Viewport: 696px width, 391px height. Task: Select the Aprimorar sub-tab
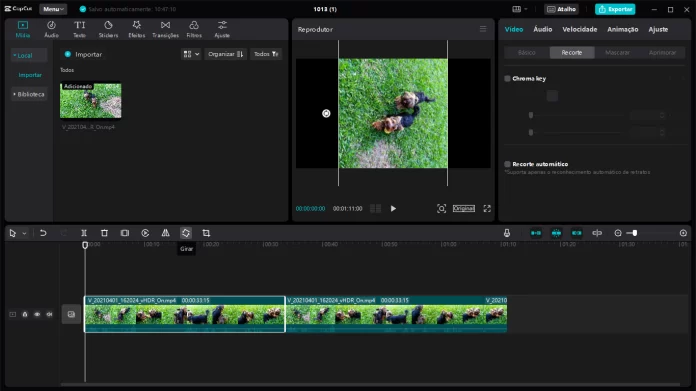click(x=662, y=52)
